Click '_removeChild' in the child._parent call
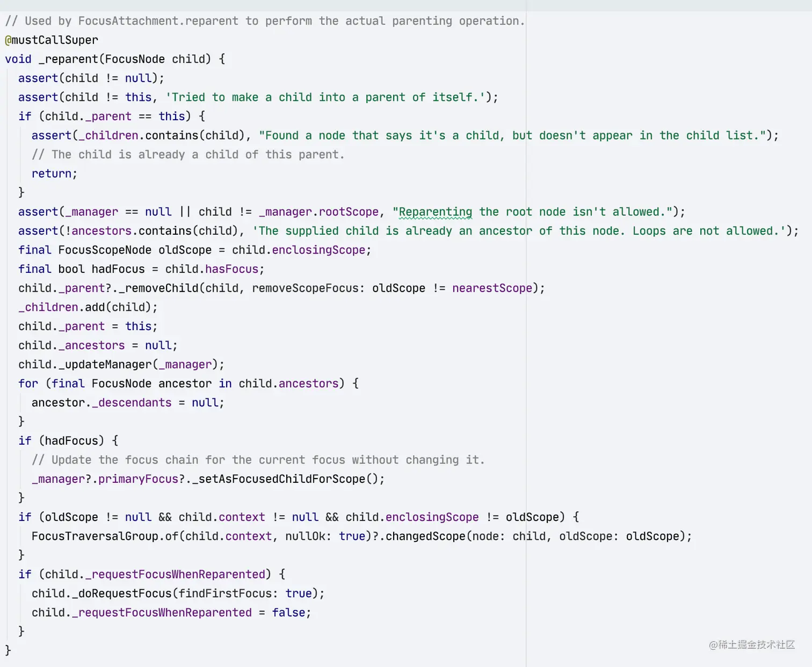The height and width of the screenshot is (667, 812). [x=158, y=288]
